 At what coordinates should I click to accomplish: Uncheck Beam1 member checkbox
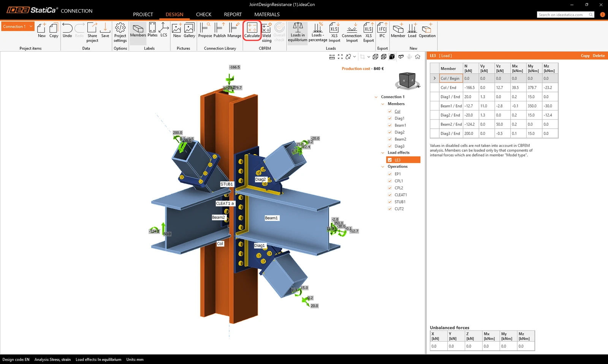pos(390,125)
